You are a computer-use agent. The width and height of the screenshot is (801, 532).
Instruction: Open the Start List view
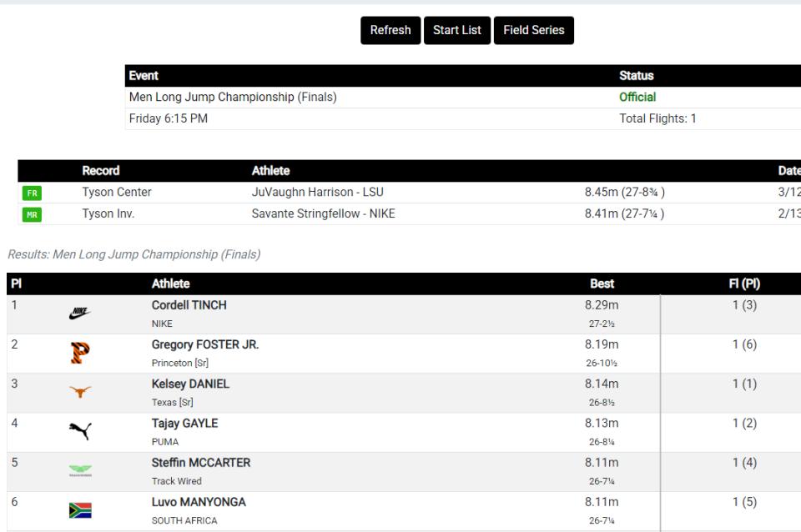[x=457, y=30]
